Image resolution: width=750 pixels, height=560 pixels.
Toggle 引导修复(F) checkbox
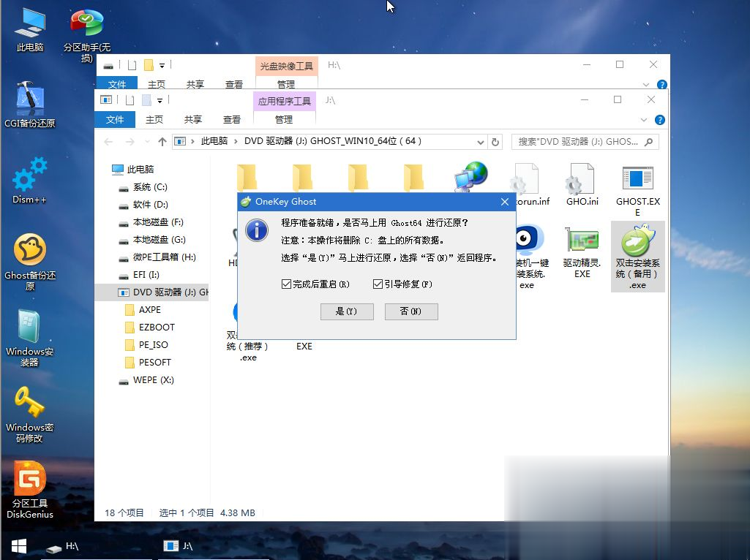(378, 284)
